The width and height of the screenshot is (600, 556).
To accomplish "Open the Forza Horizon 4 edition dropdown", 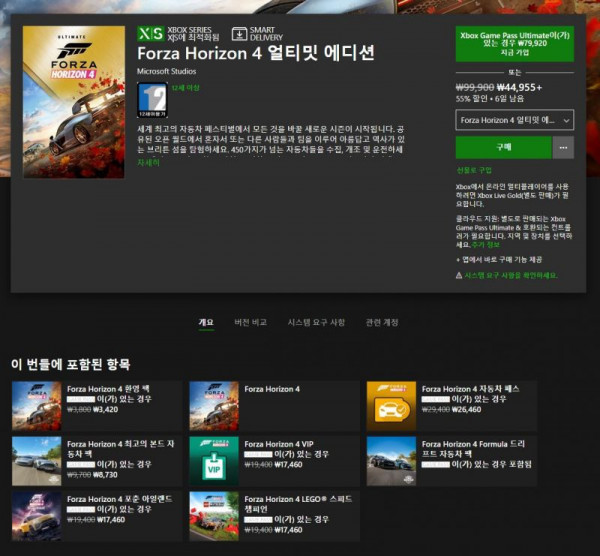I will [x=515, y=120].
